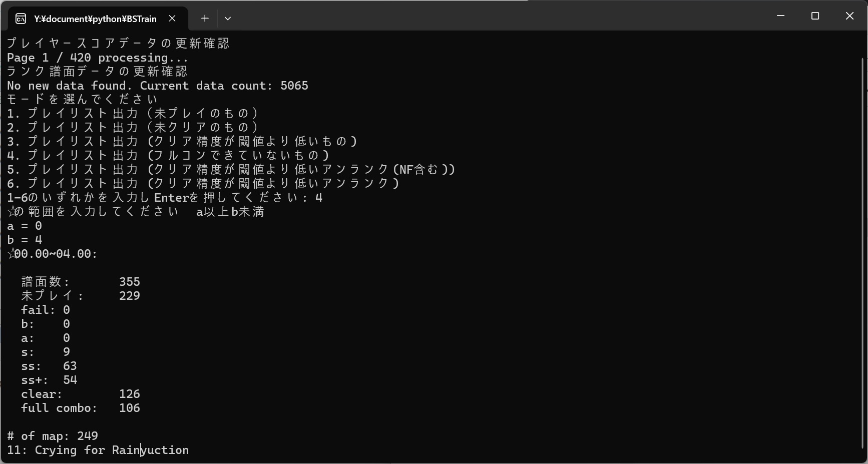The width and height of the screenshot is (868, 464).
Task: Click the 'ss+: 54' statistic line
Action: (x=49, y=380)
